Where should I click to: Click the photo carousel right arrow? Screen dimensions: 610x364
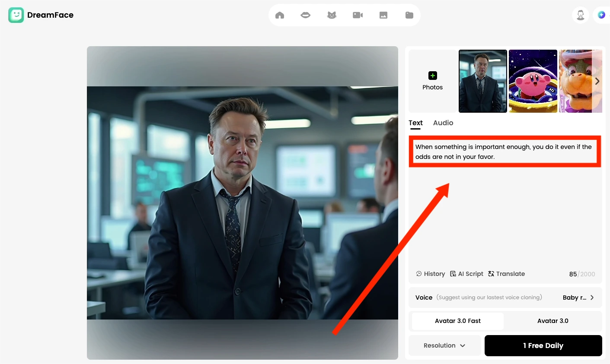tap(597, 81)
